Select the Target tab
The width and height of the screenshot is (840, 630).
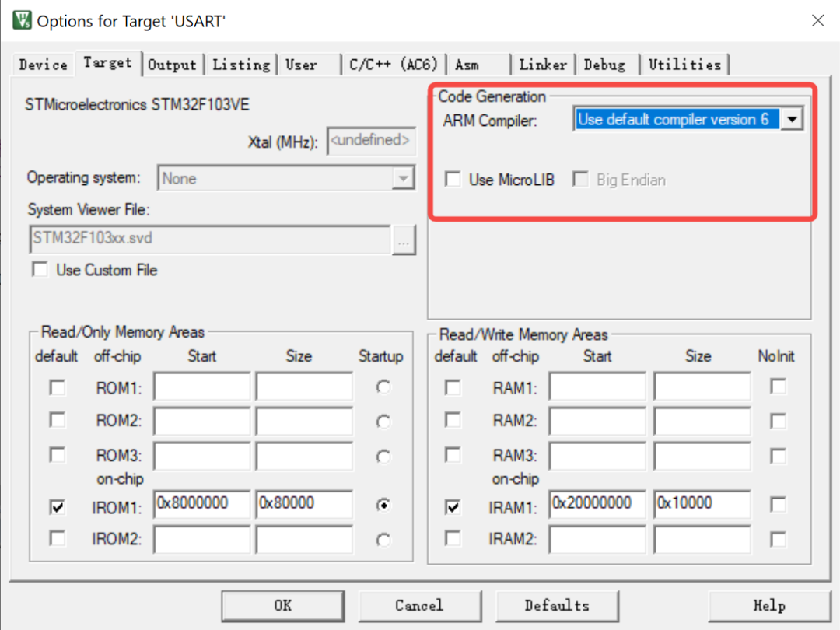107,63
